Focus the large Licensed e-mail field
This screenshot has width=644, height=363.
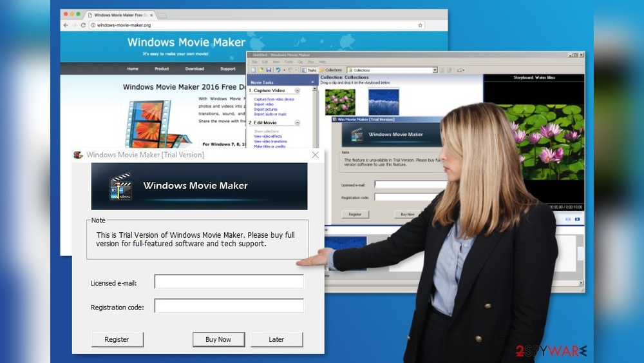[229, 282]
